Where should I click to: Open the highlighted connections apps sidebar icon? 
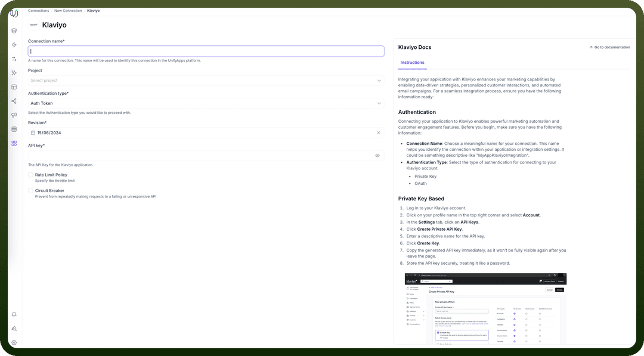click(x=14, y=143)
